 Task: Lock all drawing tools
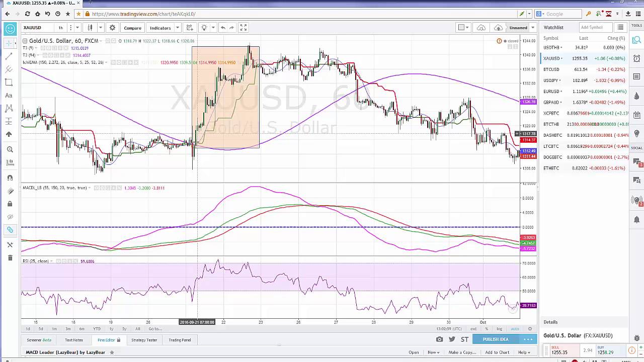(9, 204)
